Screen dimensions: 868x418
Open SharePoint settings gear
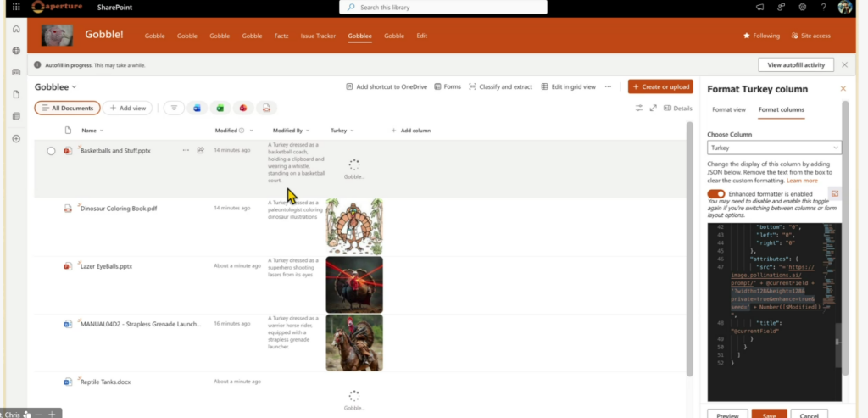[802, 8]
